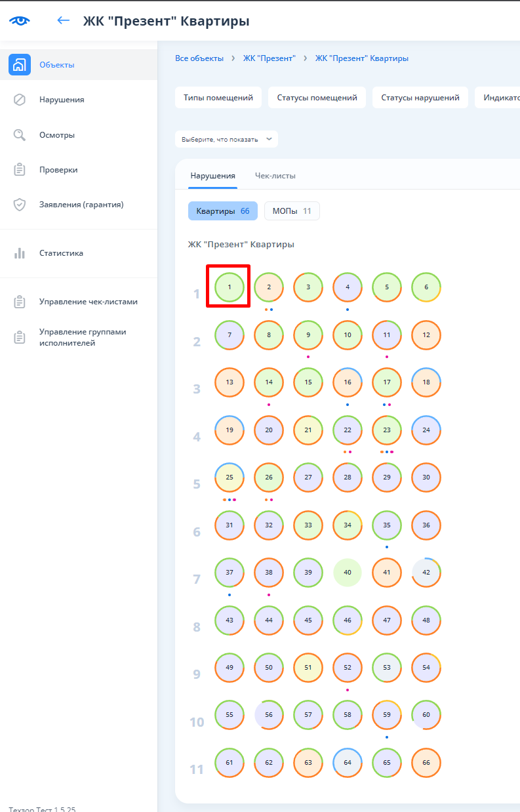Toggle the Квартиры 66 filter chip
Viewport: 520px width, 812px height.
point(222,211)
